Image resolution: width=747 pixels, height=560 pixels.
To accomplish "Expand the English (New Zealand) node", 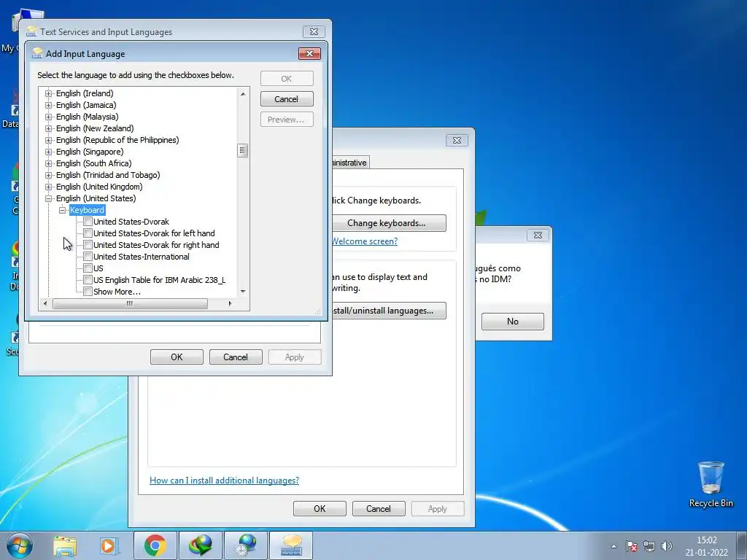I will coord(49,128).
